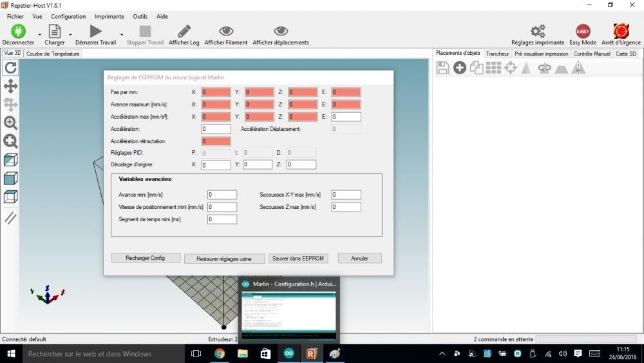Open the Fichier menu

coord(15,17)
